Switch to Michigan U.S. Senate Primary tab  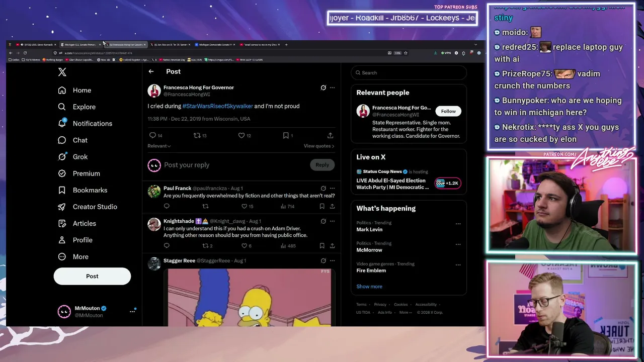80,45
